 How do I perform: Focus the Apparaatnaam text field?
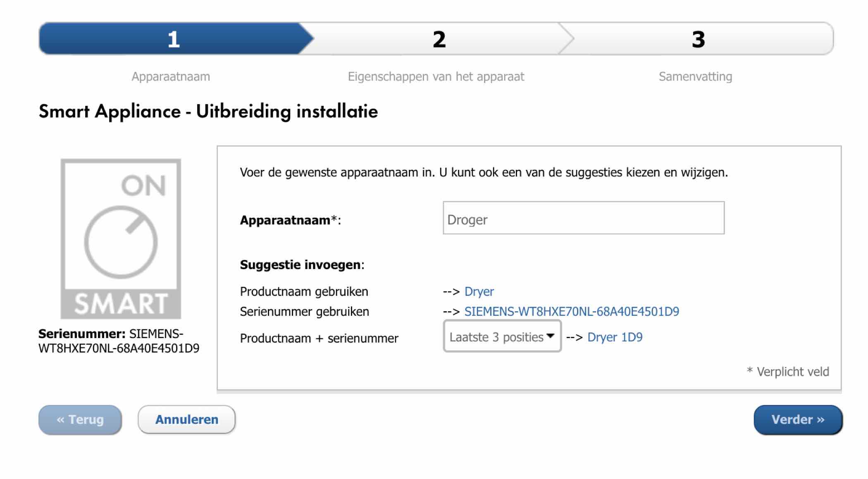(584, 218)
